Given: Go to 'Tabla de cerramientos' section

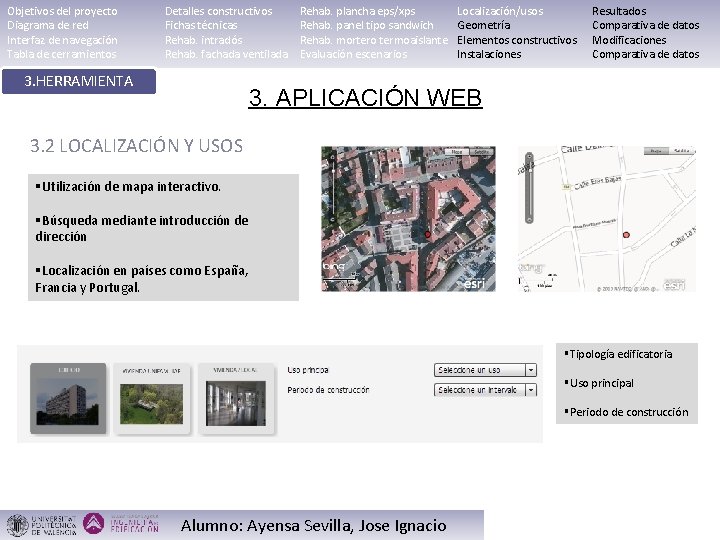Looking at the screenshot, I should pos(62,54).
